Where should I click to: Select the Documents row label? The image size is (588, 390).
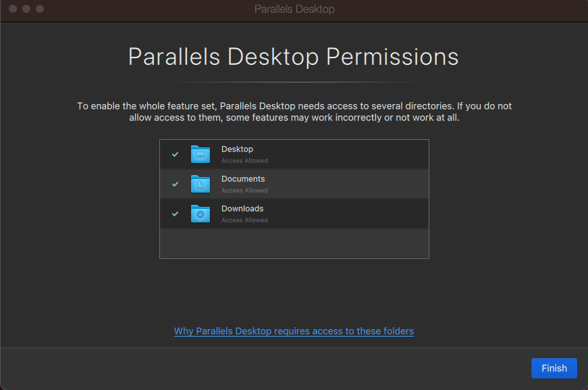coord(243,179)
